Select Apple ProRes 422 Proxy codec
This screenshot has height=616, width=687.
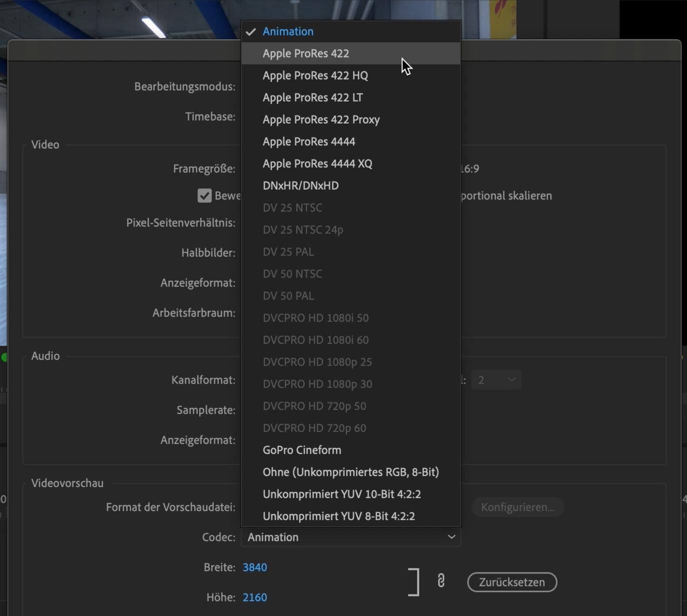tap(321, 120)
